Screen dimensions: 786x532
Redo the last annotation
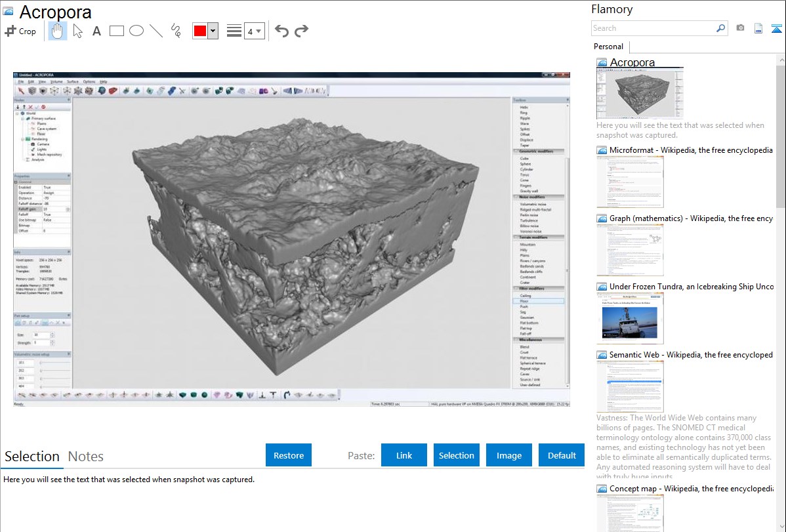click(x=302, y=31)
